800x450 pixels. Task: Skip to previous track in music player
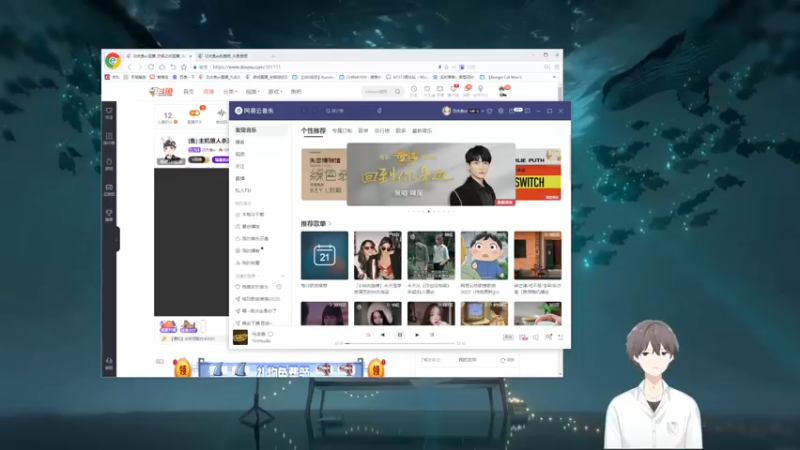[x=383, y=335]
